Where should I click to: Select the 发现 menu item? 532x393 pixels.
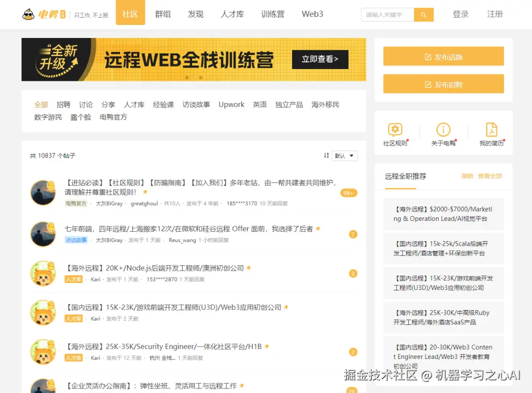(x=196, y=14)
